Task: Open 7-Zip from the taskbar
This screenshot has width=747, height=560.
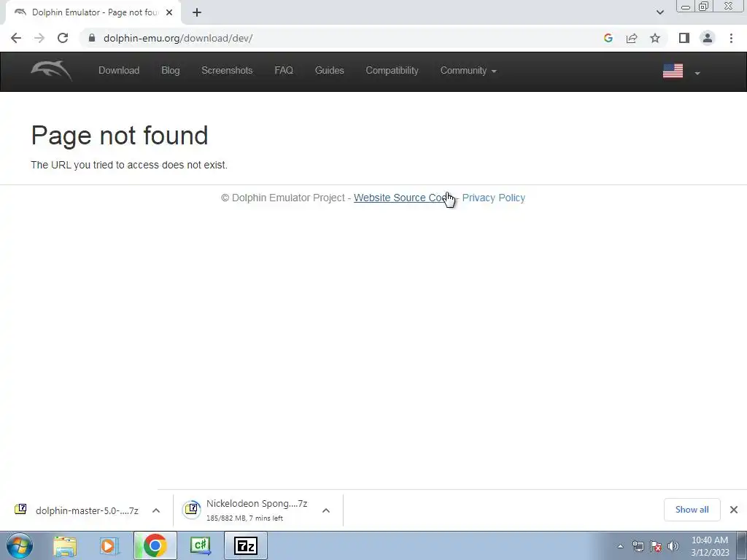Action: [246, 545]
